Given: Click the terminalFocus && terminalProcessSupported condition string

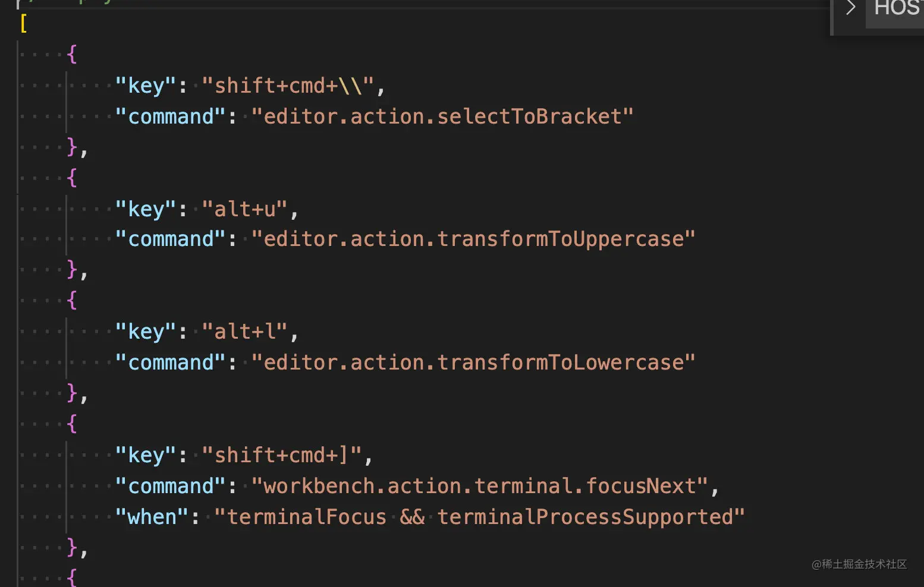Looking at the screenshot, I should (479, 517).
